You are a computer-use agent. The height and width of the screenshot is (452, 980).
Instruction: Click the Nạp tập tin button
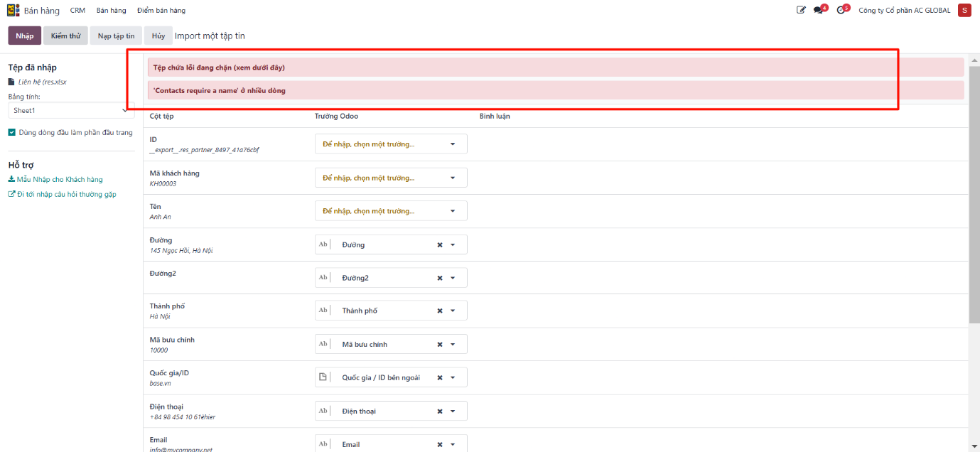point(116,36)
